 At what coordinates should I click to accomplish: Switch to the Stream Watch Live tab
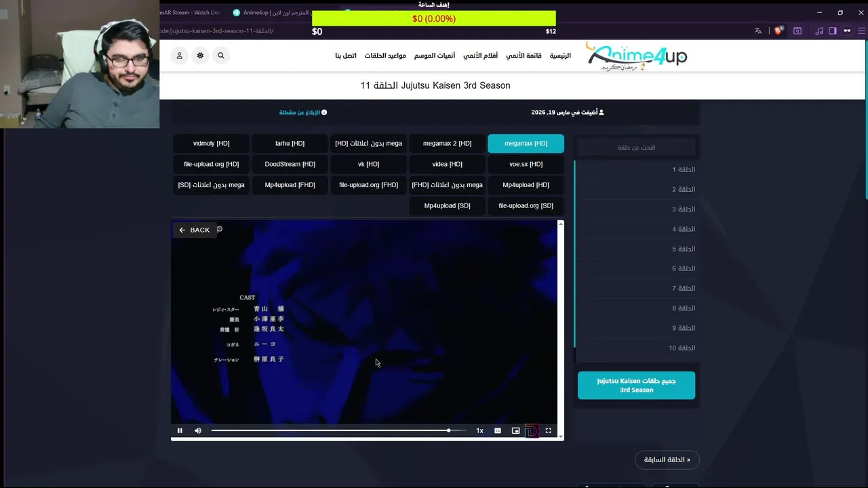(x=191, y=12)
